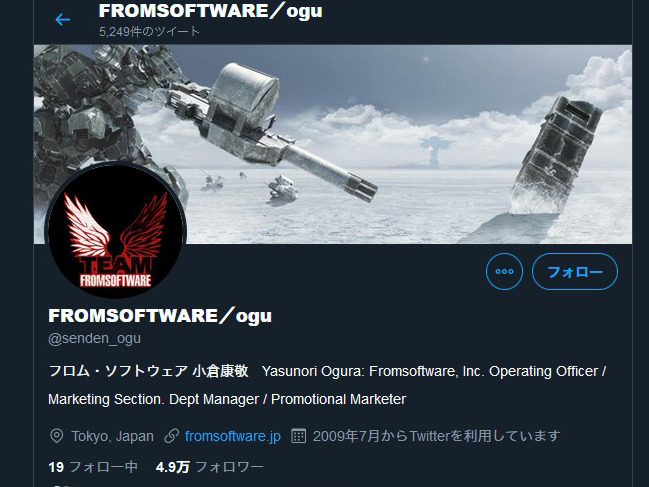The image size is (649, 487).
Task: Open the 19 フォロー中 following list
Action: click(x=93, y=467)
